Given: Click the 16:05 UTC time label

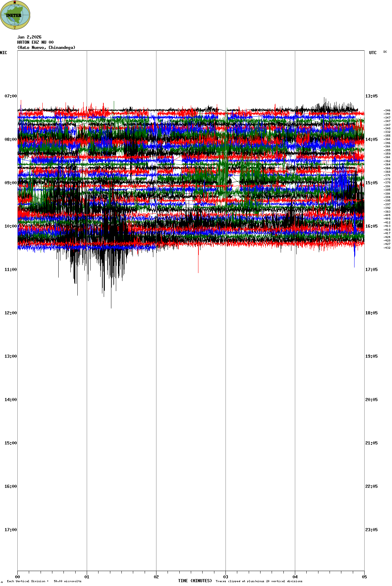Looking at the screenshot, I should tap(371, 226).
